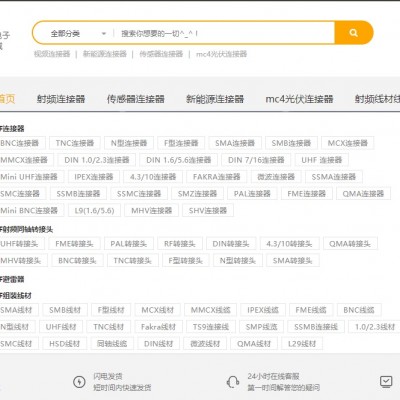The height and width of the screenshot is (400, 400).
Task: Open the PAL连接器 tag
Action: 252,194
